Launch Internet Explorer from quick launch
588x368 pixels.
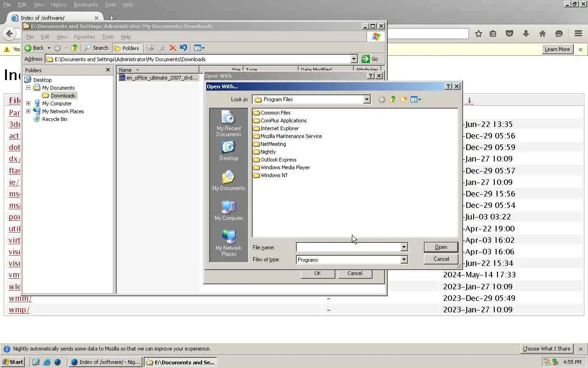click(46, 362)
